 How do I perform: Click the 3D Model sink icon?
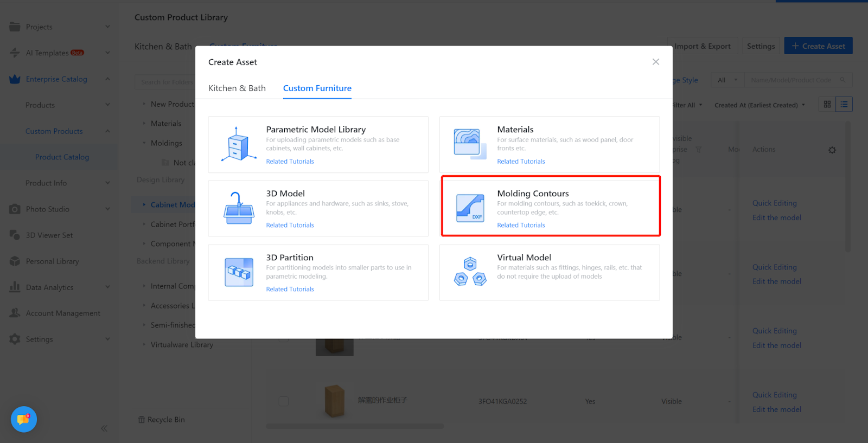[x=239, y=208]
